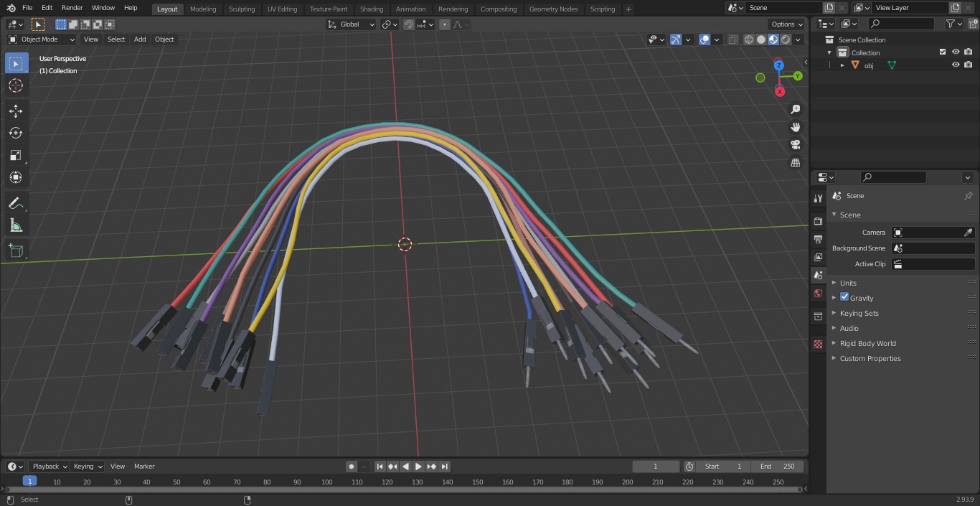The width and height of the screenshot is (980, 506).
Task: Hide Collection in viewport with eye icon
Action: [956, 52]
